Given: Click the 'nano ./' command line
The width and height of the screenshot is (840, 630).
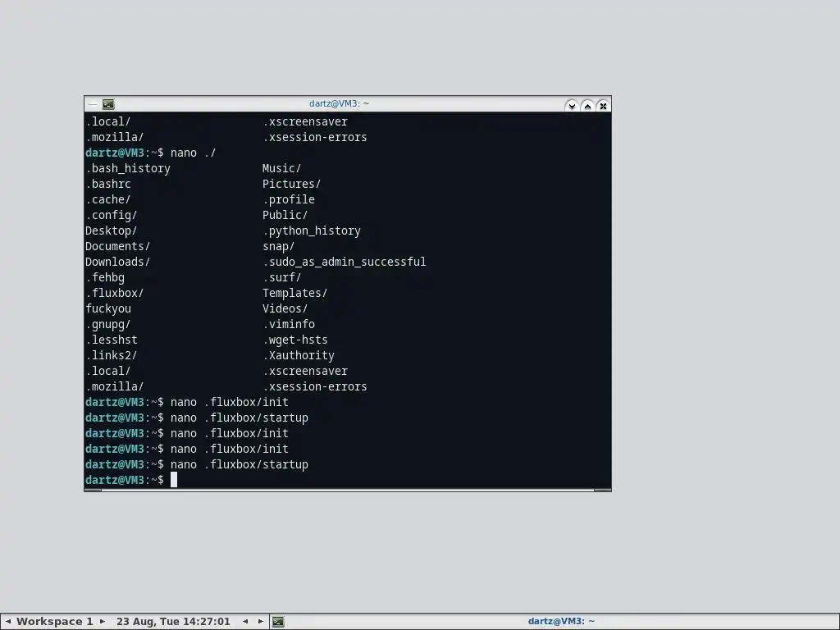Looking at the screenshot, I should (x=193, y=153).
